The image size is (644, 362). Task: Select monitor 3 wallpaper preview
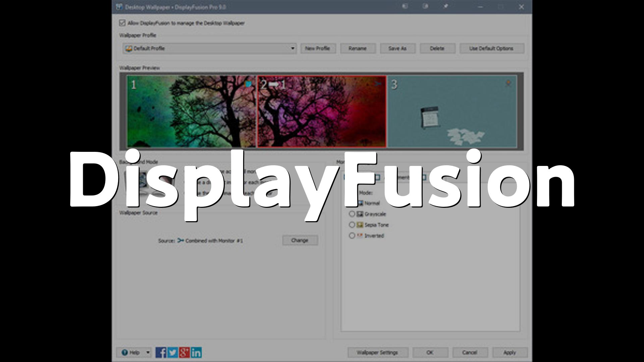tap(452, 111)
